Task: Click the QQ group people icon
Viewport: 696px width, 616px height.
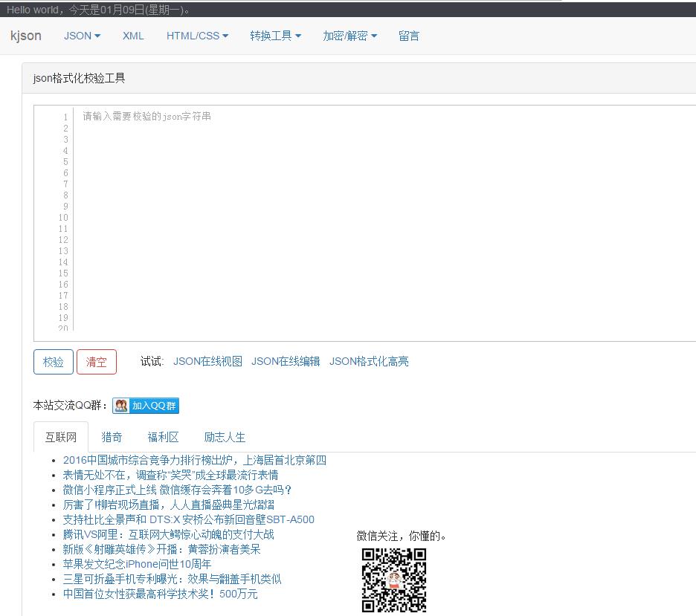Action: [x=120, y=406]
